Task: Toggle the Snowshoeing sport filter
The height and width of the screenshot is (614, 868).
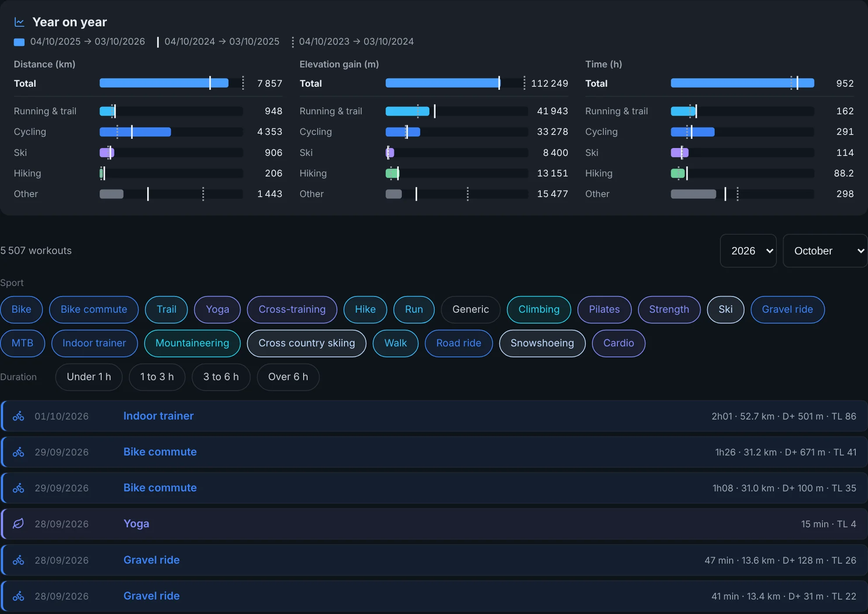Action: pos(542,343)
